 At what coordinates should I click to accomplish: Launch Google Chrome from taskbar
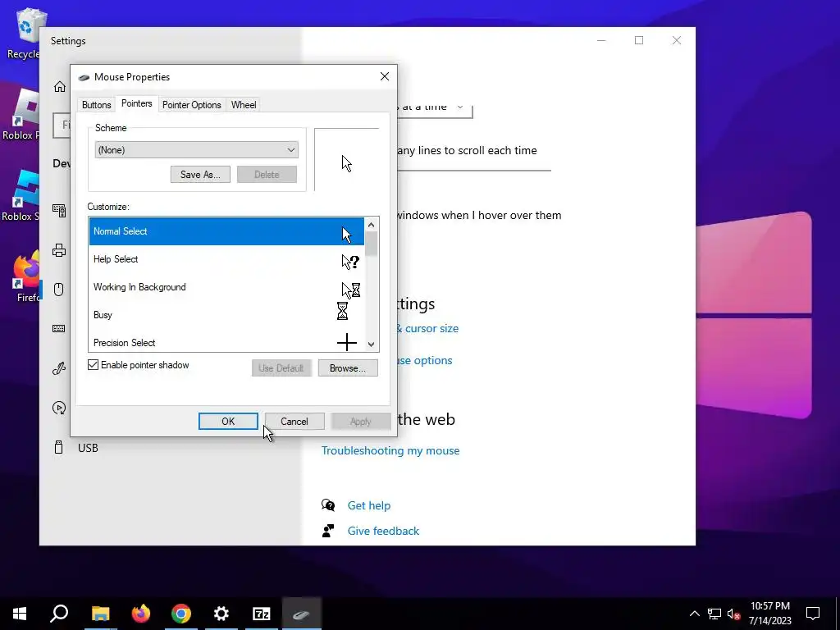point(181,614)
